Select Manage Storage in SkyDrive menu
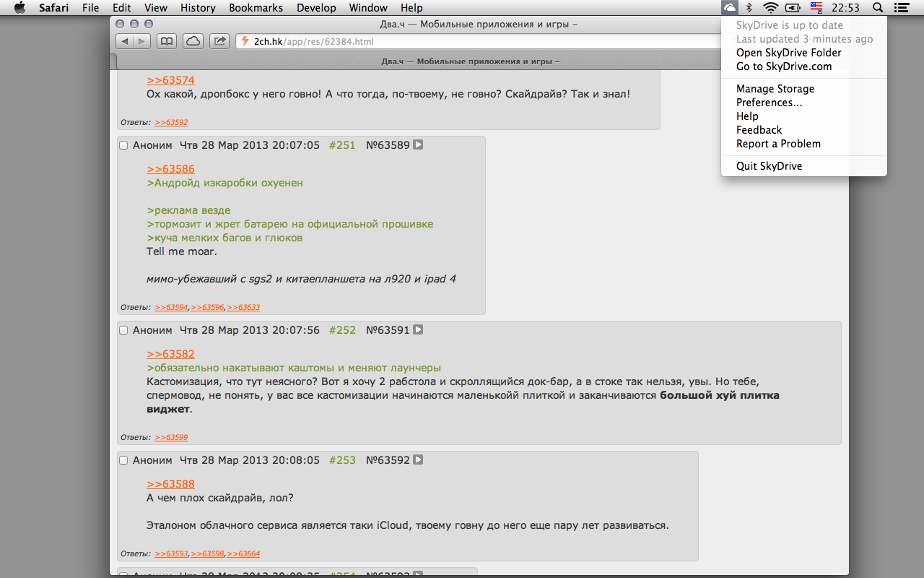 pos(803,89)
